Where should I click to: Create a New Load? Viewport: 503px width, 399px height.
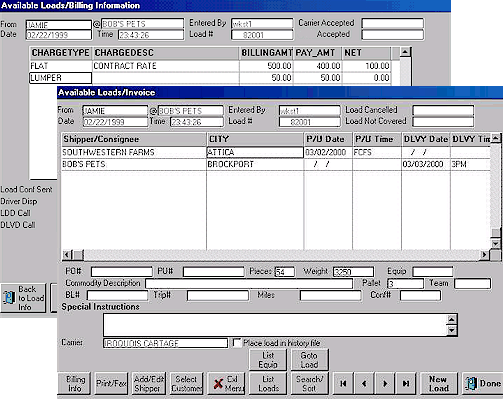point(438,383)
